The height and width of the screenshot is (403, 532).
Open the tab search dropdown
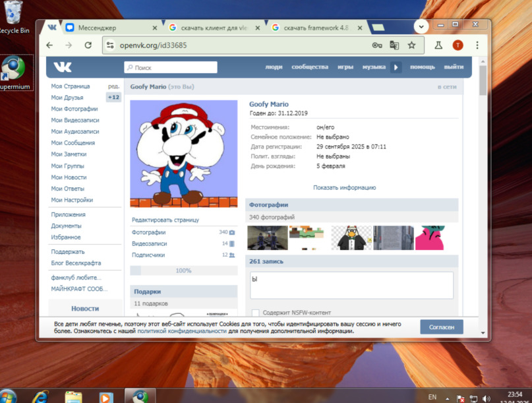click(421, 26)
